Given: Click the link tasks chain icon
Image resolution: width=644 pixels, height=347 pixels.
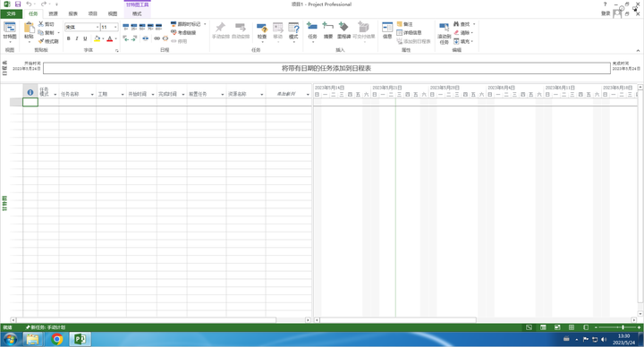Looking at the screenshot, I should point(157,38).
